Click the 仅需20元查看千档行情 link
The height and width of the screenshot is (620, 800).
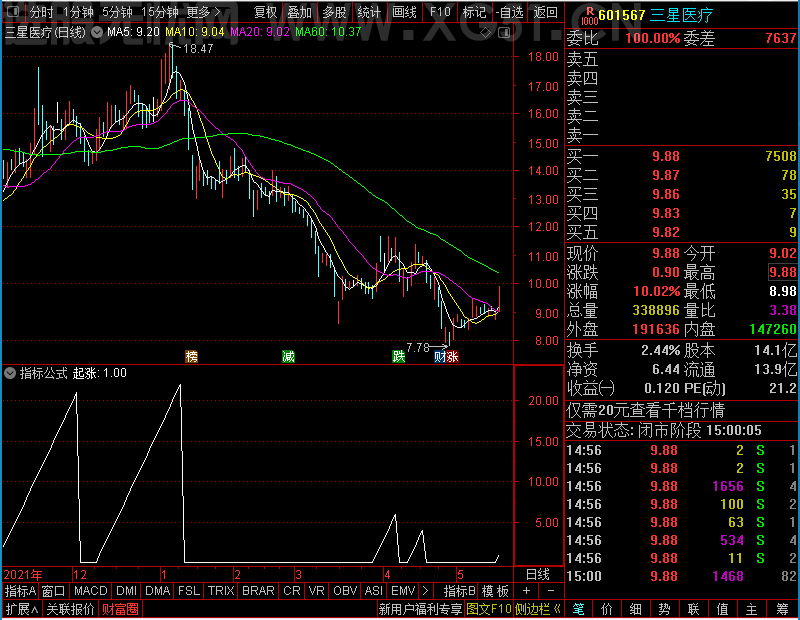(x=645, y=410)
